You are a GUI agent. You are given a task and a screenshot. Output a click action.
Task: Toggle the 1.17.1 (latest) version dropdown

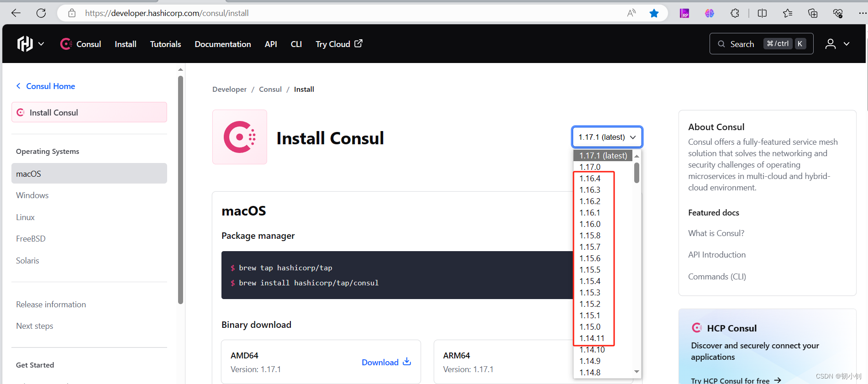(607, 137)
